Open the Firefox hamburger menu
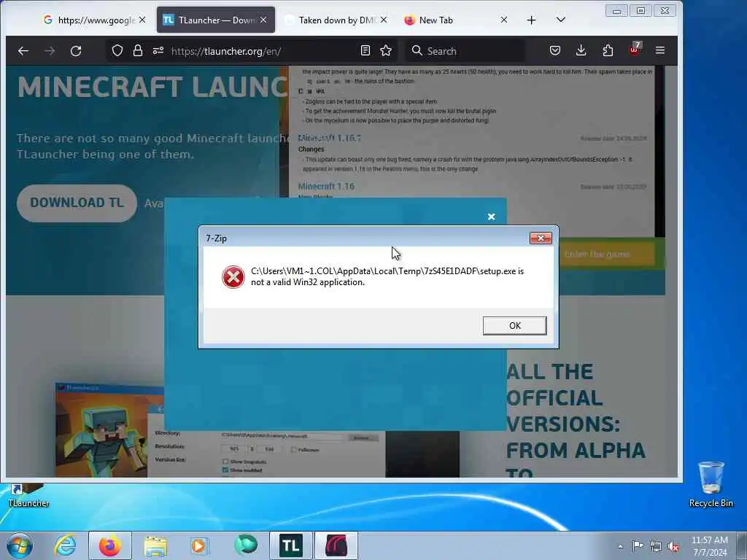 pyautogui.click(x=659, y=50)
